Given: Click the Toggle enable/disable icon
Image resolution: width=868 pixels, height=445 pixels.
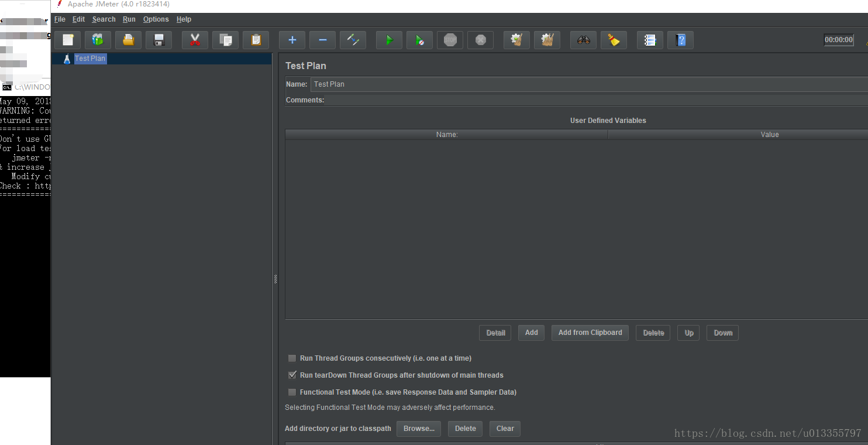Looking at the screenshot, I should click(353, 40).
